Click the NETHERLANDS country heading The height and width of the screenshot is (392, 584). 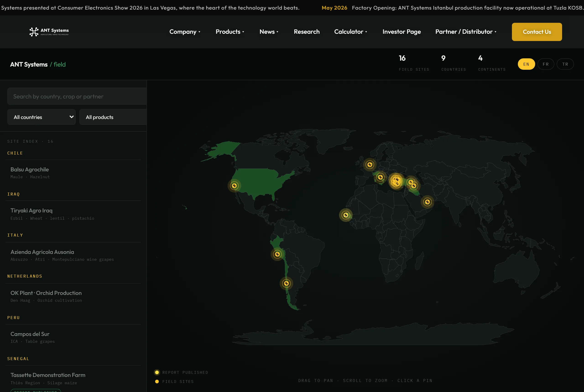25,276
